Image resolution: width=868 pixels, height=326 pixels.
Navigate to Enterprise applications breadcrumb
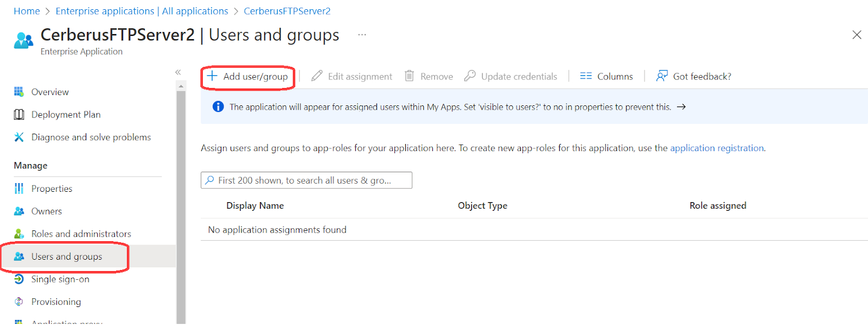pos(142,11)
